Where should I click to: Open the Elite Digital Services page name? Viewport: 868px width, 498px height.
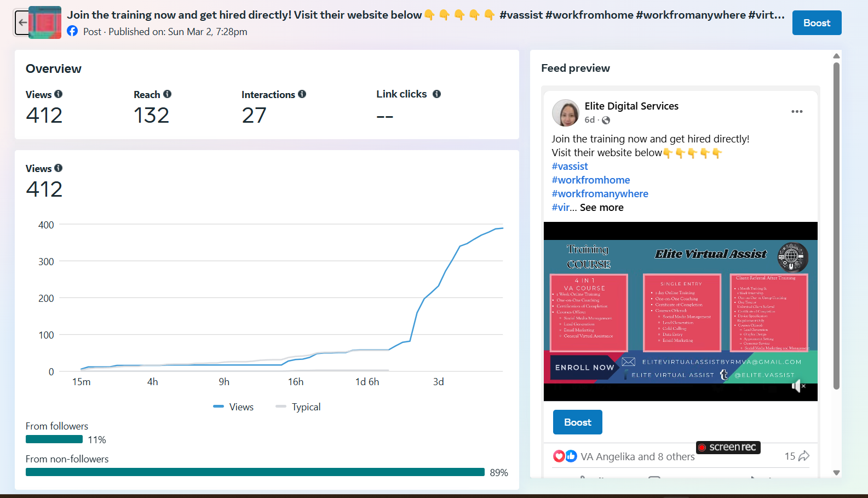pos(631,106)
